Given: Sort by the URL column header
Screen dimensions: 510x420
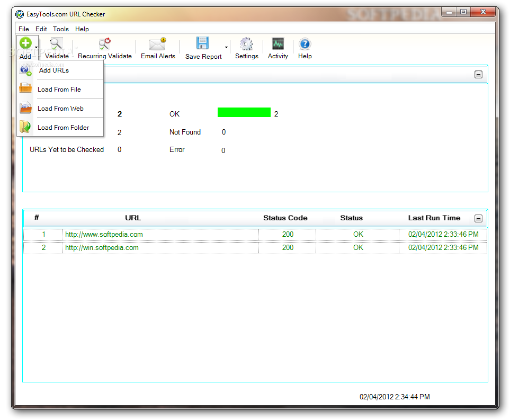Looking at the screenshot, I should [x=133, y=218].
